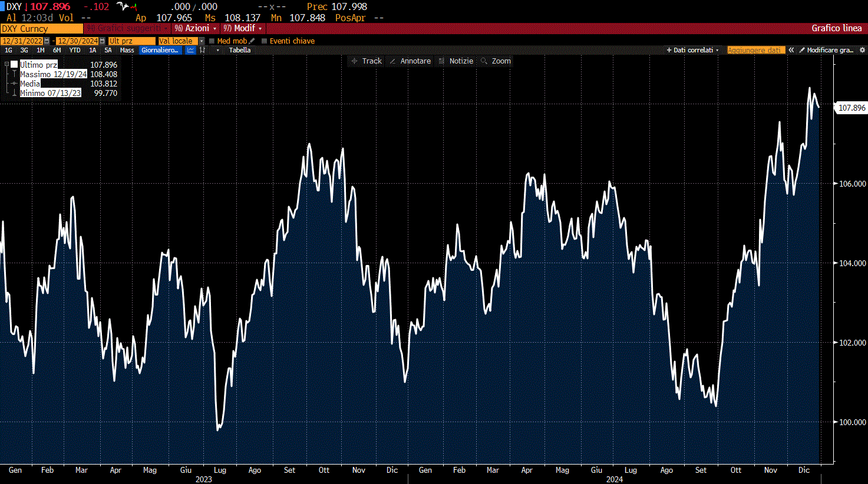Click the Zoom magnifier icon
This screenshot has height=484, width=868.
click(x=484, y=61)
